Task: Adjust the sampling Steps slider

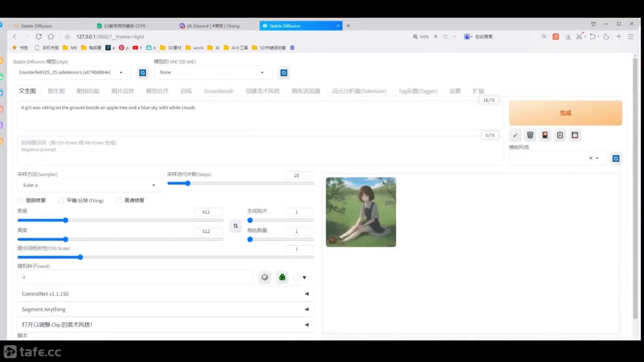Action: click(240, 183)
